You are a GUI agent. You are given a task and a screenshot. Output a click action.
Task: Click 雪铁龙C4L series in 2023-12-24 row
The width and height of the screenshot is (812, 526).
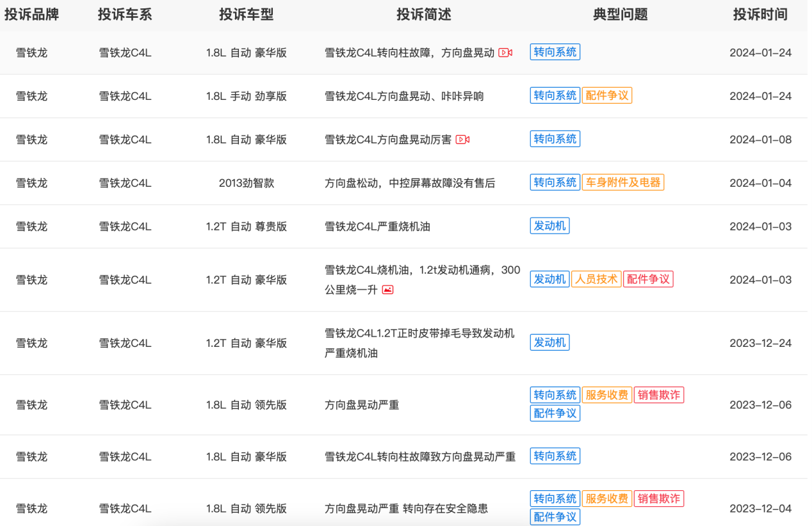point(125,343)
